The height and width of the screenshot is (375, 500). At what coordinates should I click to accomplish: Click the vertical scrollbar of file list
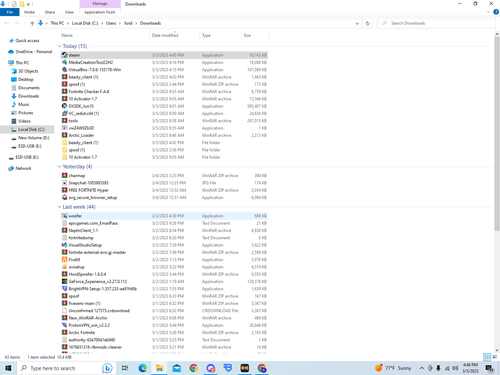click(497, 133)
